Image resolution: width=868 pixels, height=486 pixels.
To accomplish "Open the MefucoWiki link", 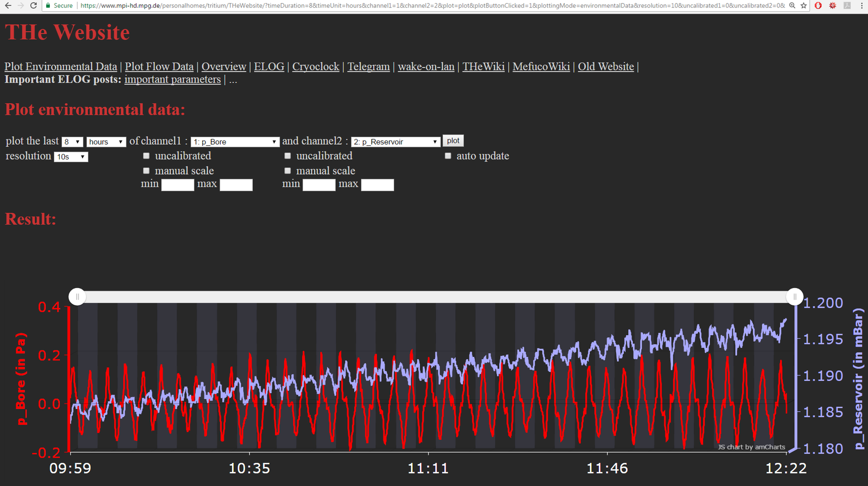I will click(541, 66).
